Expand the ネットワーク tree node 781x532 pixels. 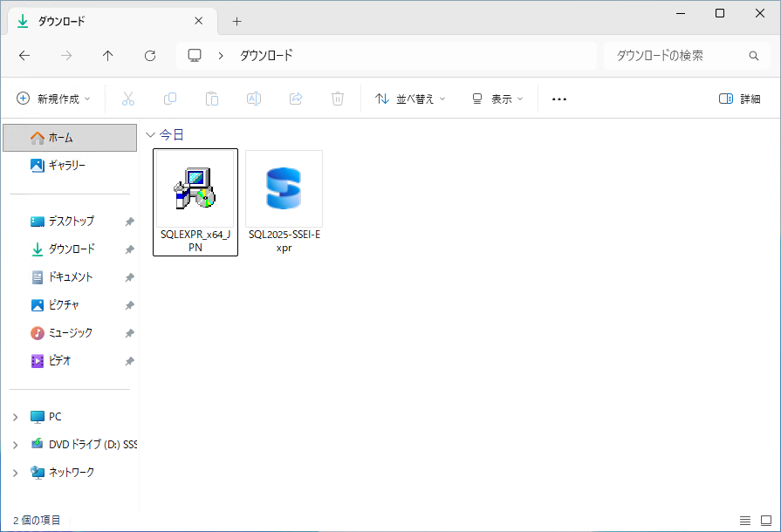tap(16, 473)
